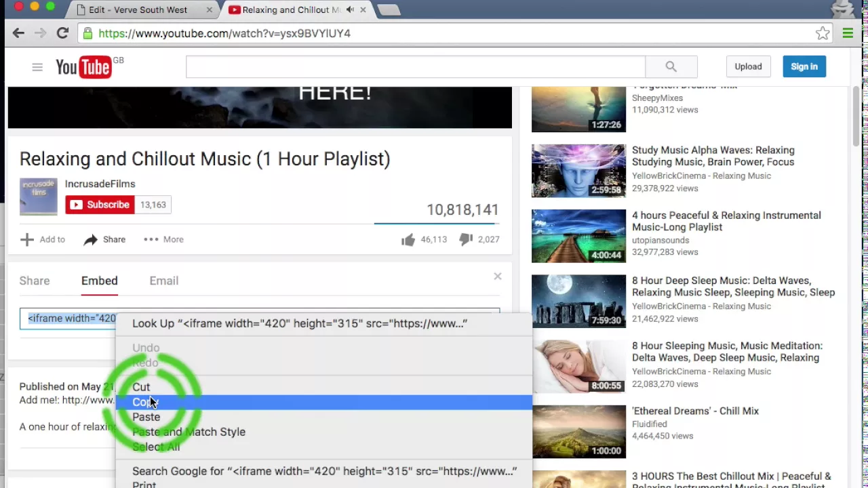
Task: Click the YouTube logo
Action: coord(84,67)
